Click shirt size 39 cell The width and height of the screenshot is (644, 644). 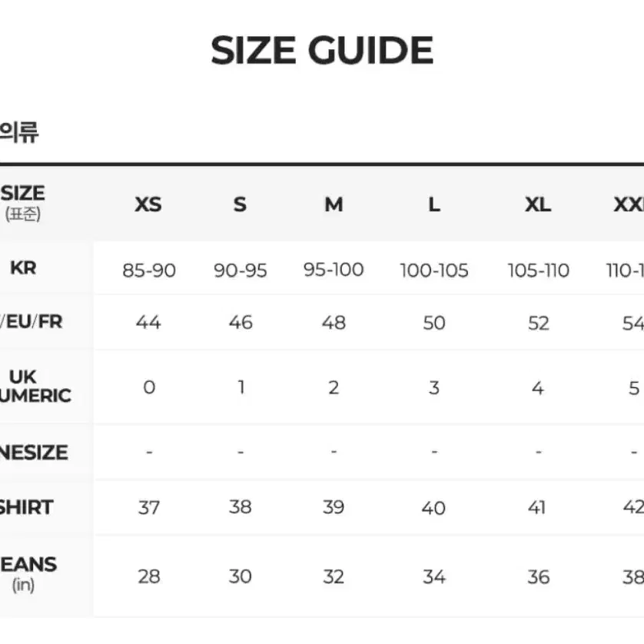coord(334,507)
